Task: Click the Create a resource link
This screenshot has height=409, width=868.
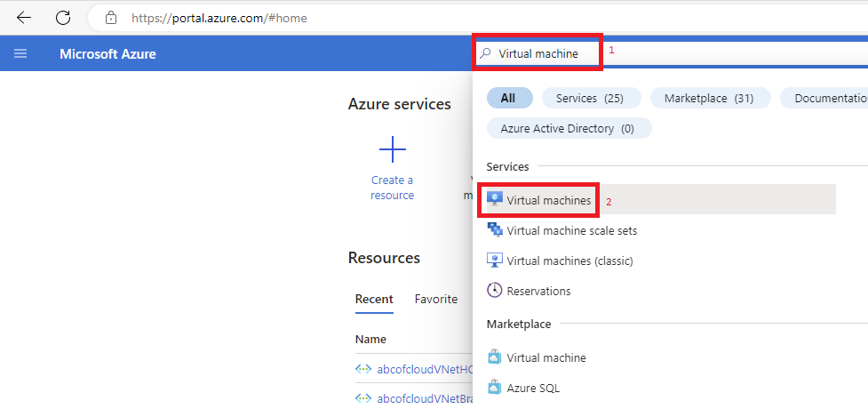Action: (x=393, y=188)
